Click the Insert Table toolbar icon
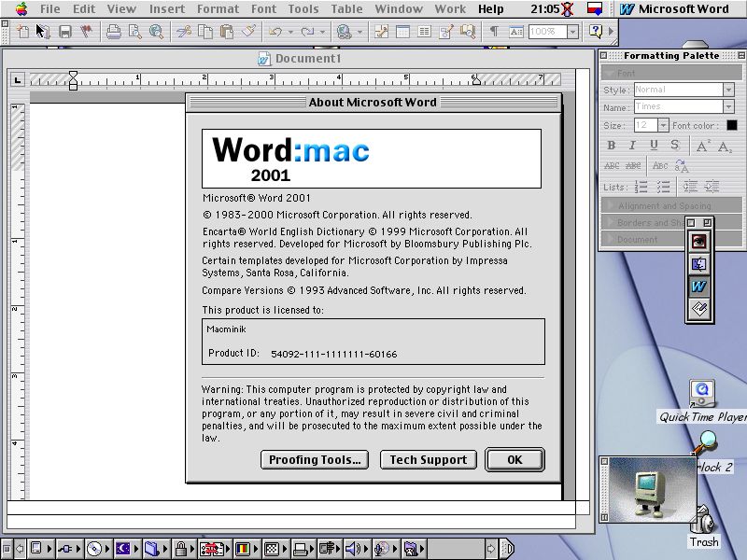Image resolution: width=747 pixels, height=560 pixels. pos(403,32)
